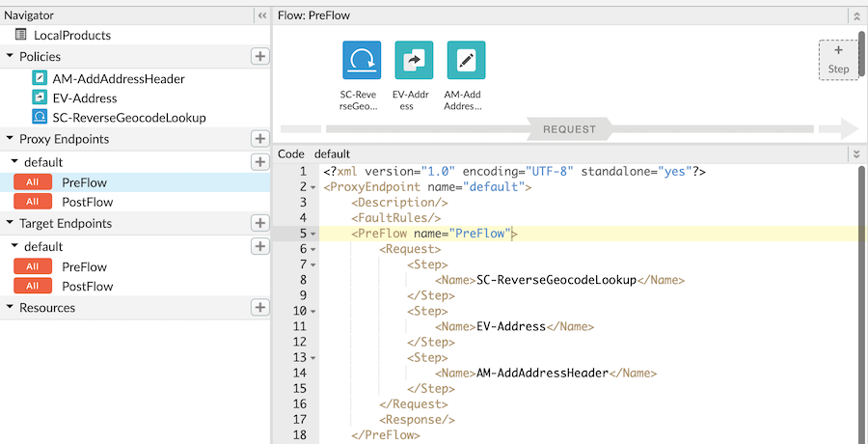The width and height of the screenshot is (868, 444).
Task: Click the flow panel vertical scrollbar
Action: tap(861, 53)
